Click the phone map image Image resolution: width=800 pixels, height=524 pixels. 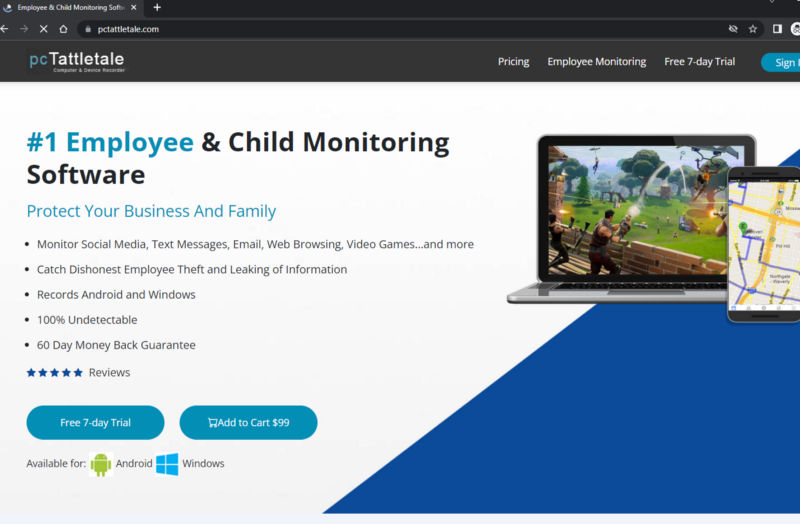(x=764, y=244)
